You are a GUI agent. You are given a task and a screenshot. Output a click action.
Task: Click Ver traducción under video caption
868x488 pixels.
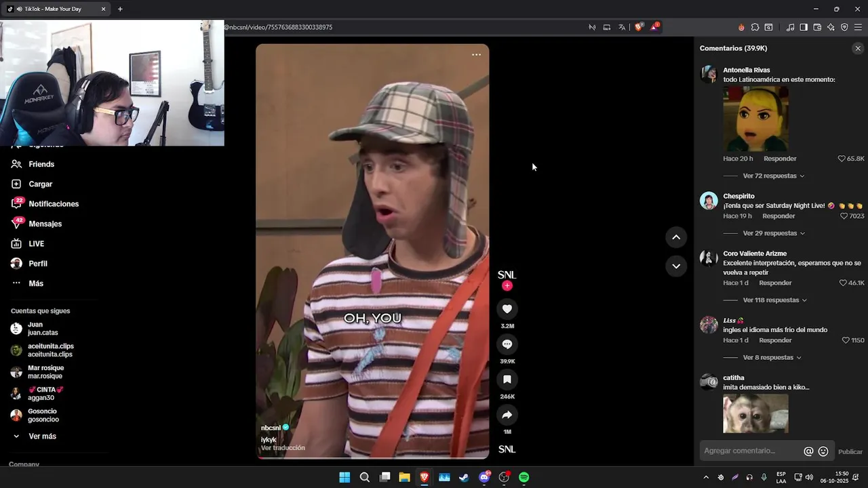pos(283,448)
